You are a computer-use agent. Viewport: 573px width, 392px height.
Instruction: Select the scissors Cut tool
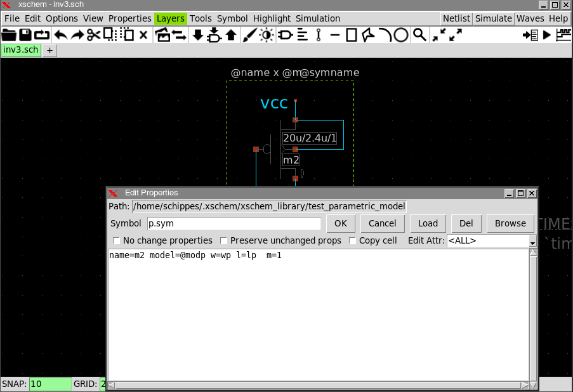tap(94, 35)
